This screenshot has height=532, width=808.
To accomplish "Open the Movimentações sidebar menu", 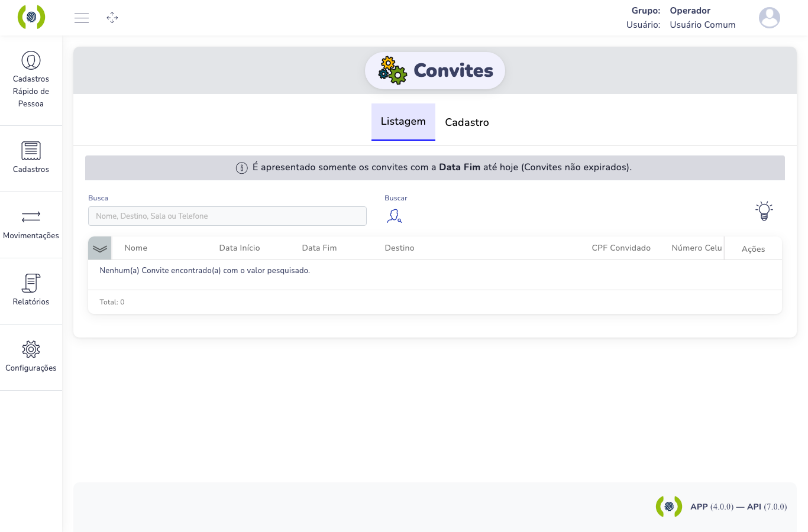I will pyautogui.click(x=31, y=225).
